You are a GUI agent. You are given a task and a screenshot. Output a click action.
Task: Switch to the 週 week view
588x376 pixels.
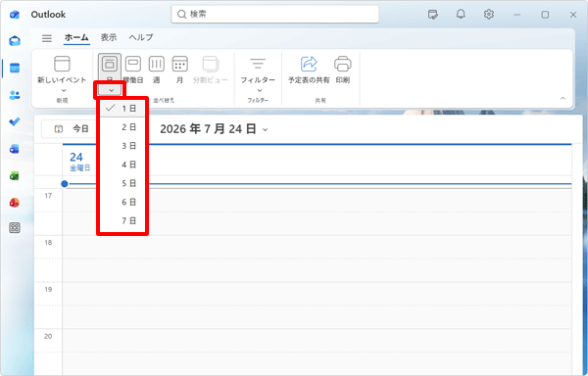(157, 70)
